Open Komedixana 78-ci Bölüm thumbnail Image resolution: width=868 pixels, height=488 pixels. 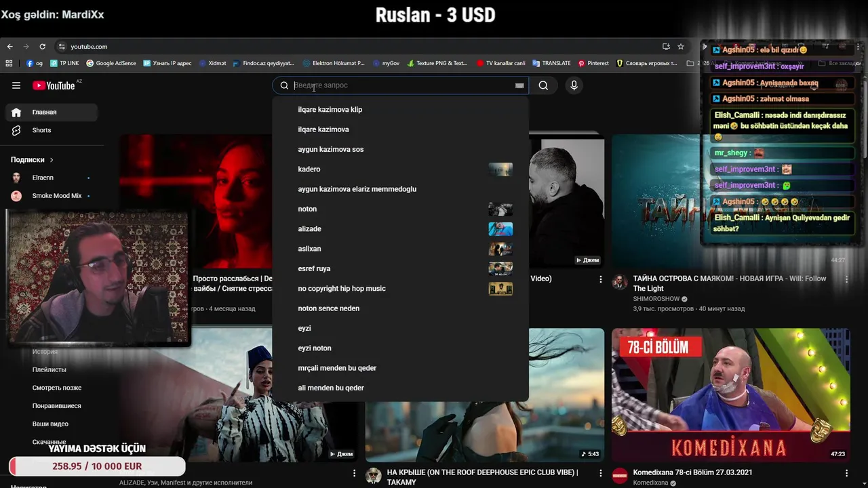[x=731, y=395]
